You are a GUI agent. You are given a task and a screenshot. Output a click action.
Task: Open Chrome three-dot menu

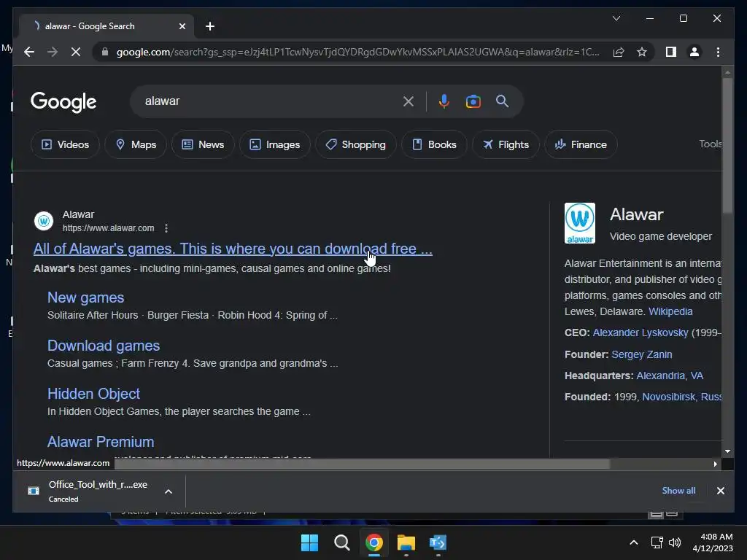(x=718, y=52)
